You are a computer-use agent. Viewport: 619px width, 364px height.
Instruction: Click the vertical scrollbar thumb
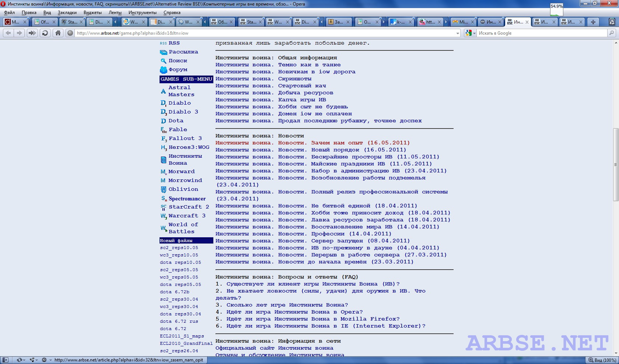coord(616,164)
